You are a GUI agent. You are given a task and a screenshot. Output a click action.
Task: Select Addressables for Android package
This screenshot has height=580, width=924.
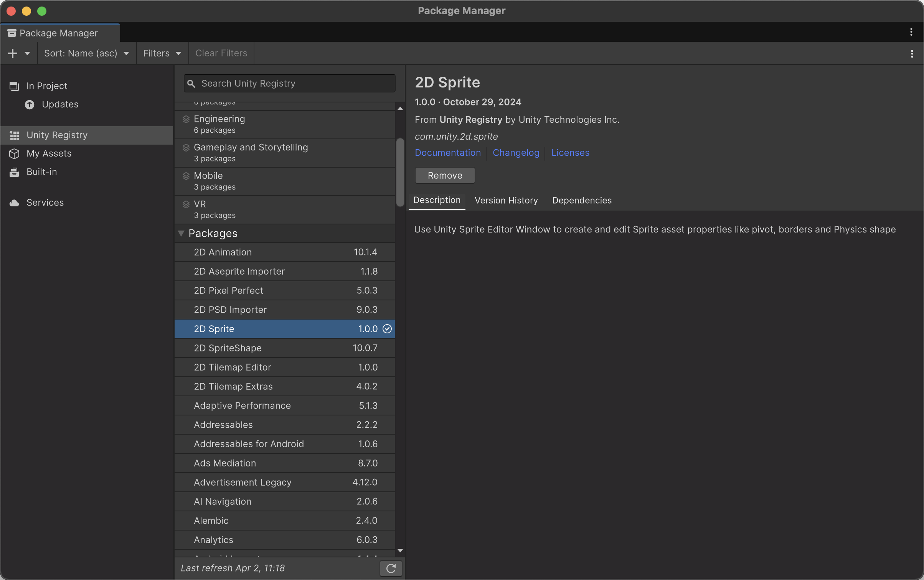(285, 444)
